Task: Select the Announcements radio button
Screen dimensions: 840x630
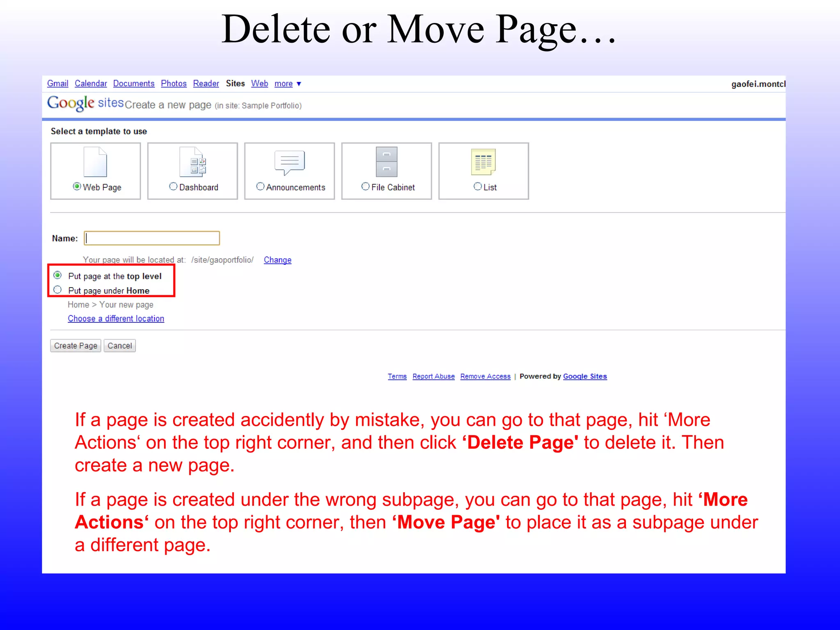Action: click(260, 187)
